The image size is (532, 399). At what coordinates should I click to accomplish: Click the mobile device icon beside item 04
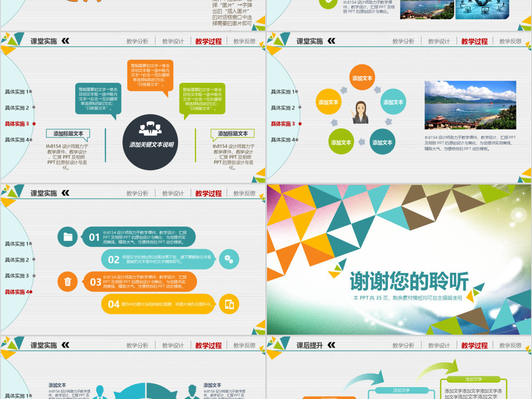point(229,304)
